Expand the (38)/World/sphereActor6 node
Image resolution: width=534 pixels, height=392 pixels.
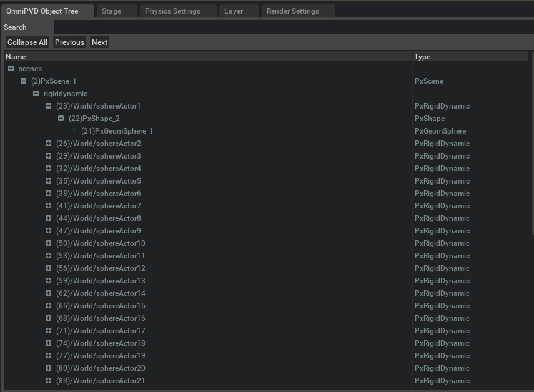coord(48,194)
